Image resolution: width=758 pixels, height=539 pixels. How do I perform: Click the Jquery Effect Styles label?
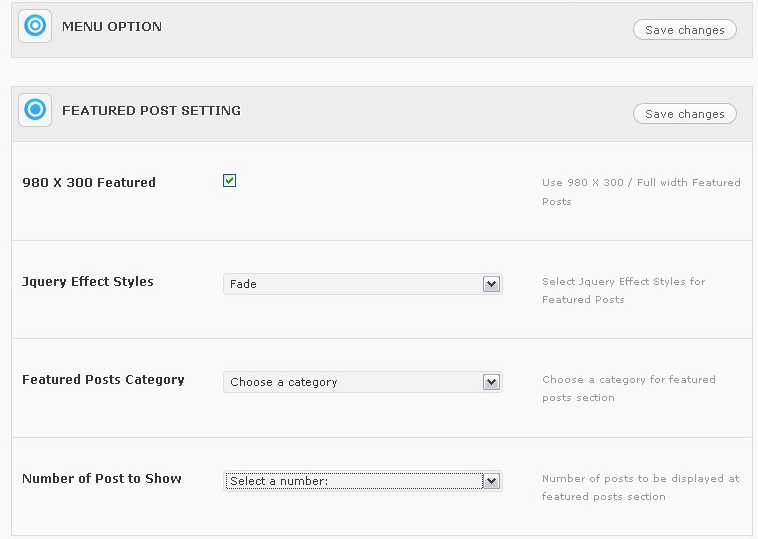pos(88,282)
